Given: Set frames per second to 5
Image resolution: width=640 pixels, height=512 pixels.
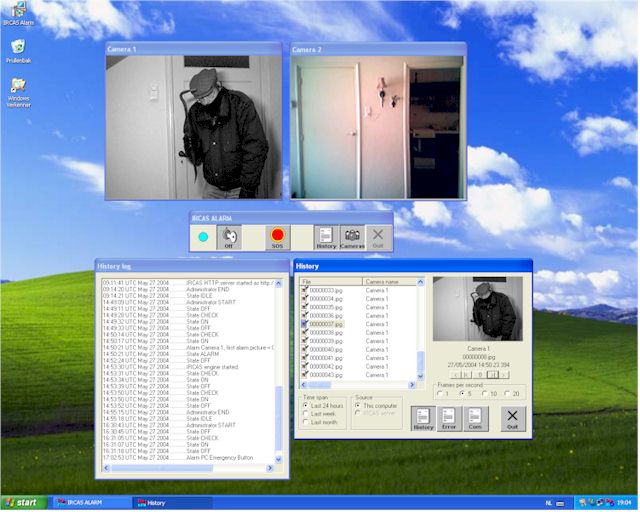Looking at the screenshot, I should point(465,394).
